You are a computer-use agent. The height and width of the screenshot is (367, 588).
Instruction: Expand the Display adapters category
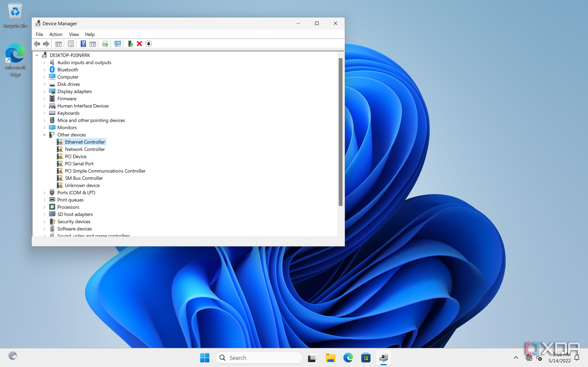coord(45,92)
